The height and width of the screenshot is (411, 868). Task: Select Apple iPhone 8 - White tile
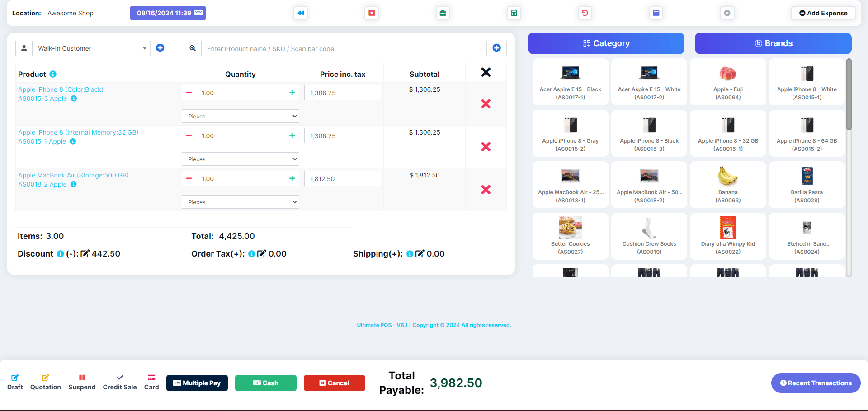tap(807, 82)
